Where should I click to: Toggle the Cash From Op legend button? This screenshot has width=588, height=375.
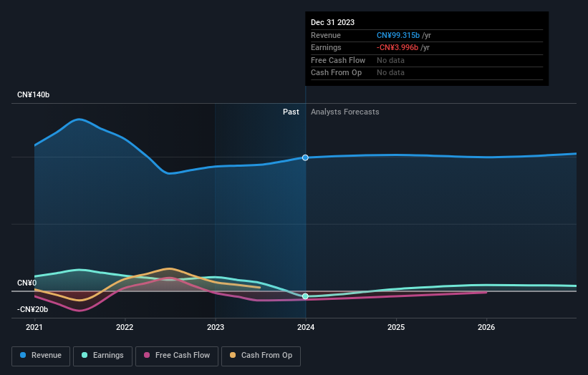pos(261,356)
